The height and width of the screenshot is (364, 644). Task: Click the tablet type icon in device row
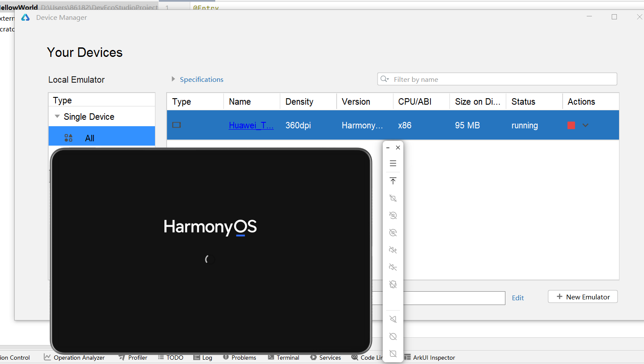176,125
